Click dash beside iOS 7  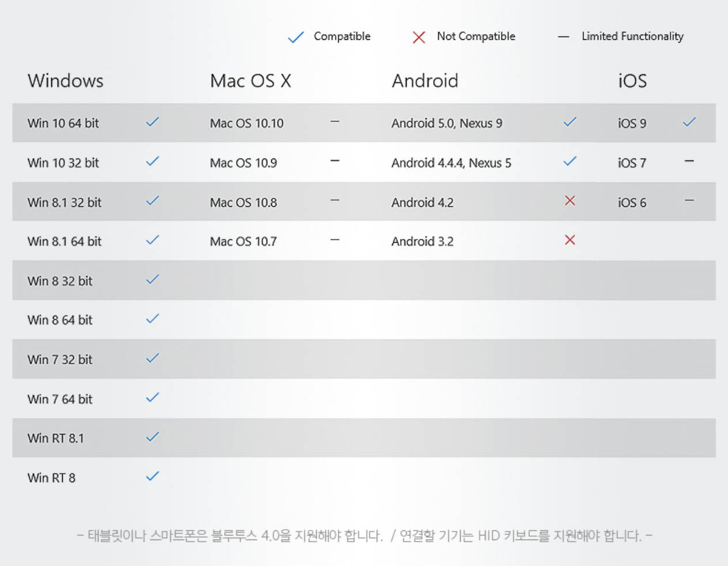point(689,161)
